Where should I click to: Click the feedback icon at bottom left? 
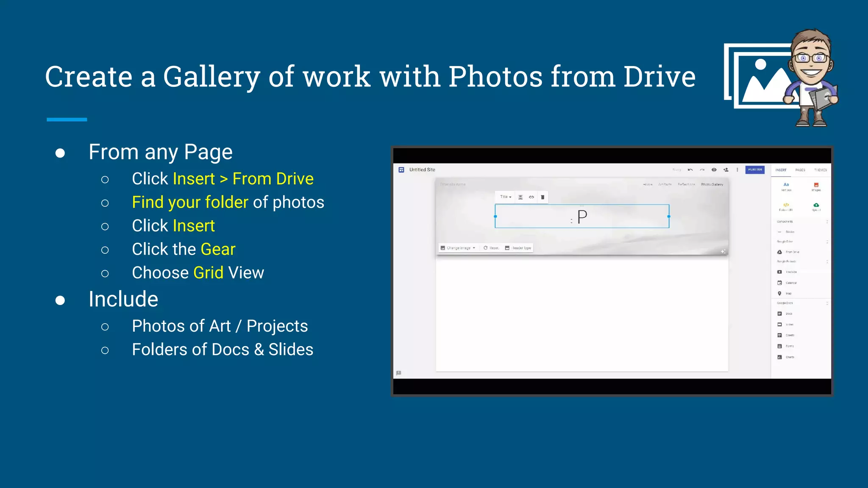click(398, 373)
